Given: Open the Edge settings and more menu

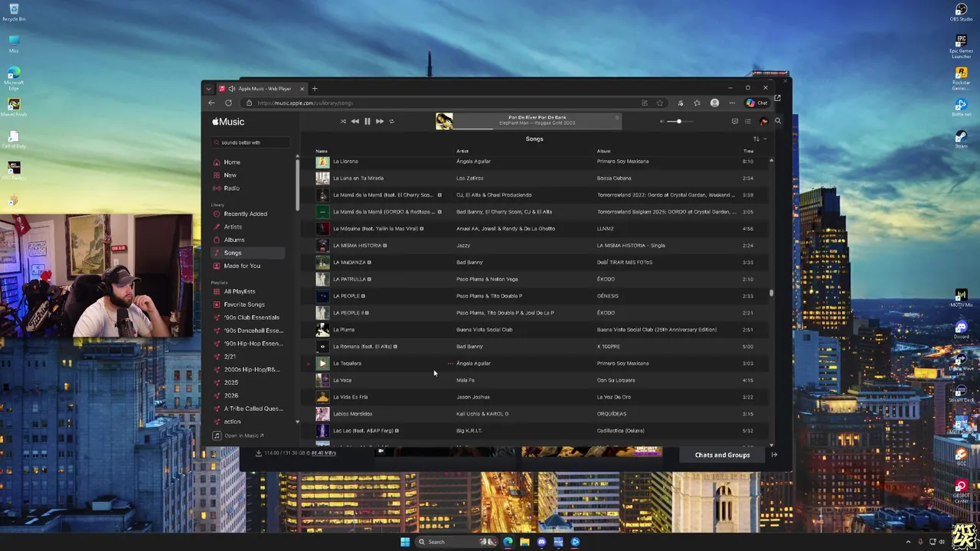Looking at the screenshot, I should [732, 103].
